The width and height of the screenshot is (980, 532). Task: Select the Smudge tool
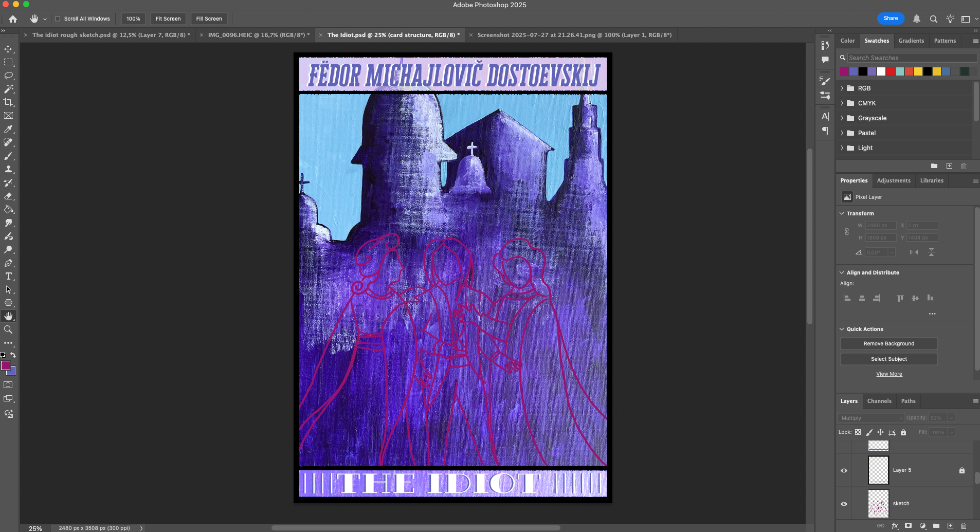point(8,223)
